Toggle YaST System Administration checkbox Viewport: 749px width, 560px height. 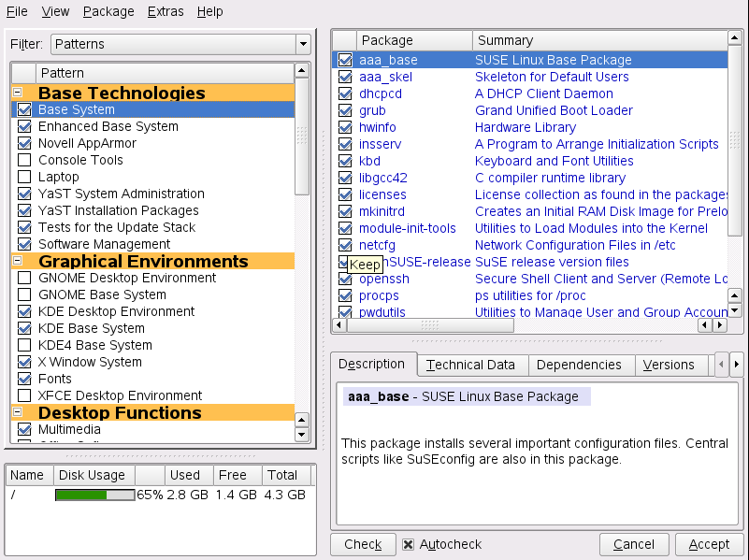coord(24,194)
